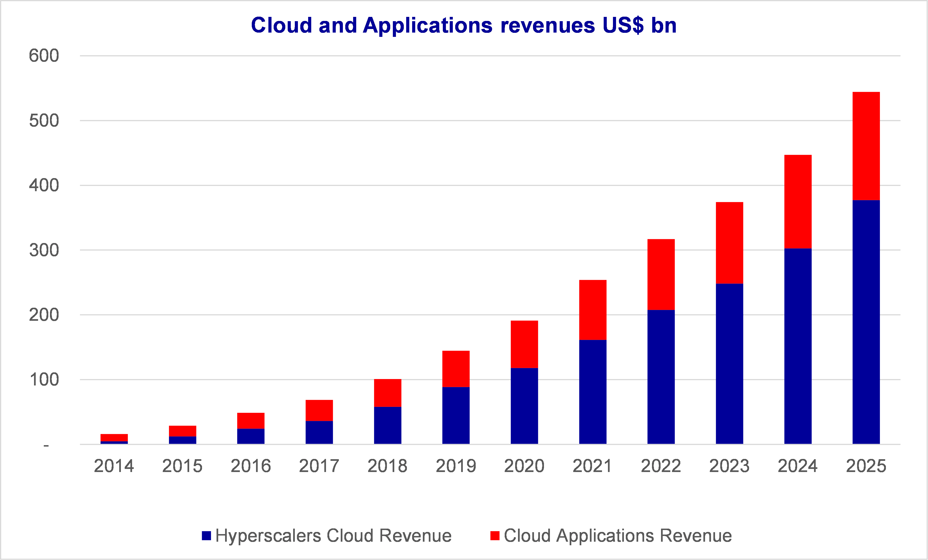This screenshot has height=560, width=928.
Task: Click the 300 y-axis label
Action: [44, 250]
